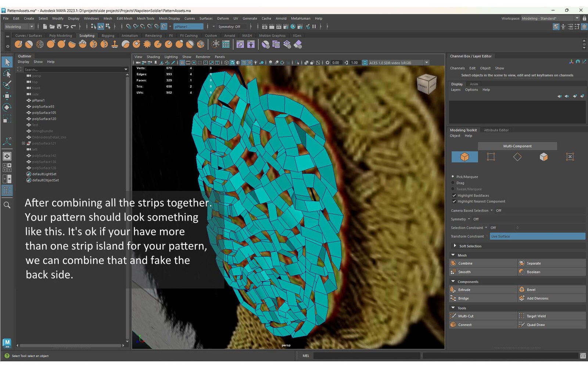Activate the Move tool in toolbox
The height and width of the screenshot is (368, 588).
[x=7, y=96]
